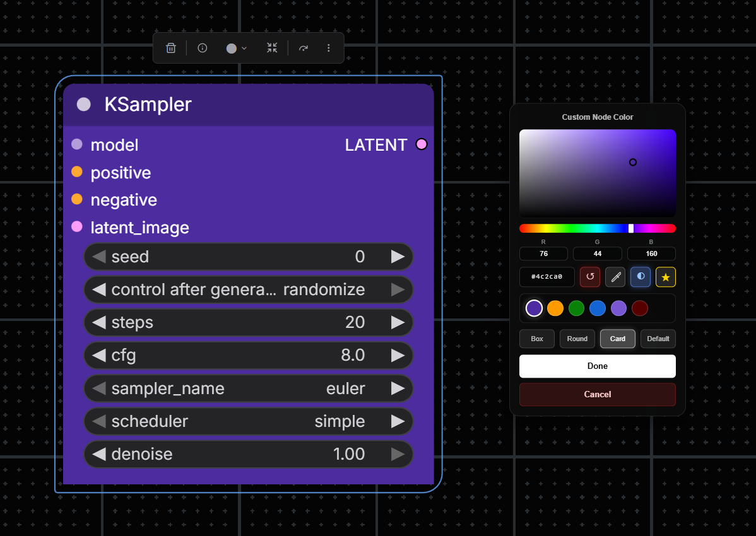Select the green swatch
The height and width of the screenshot is (536, 756).
pyautogui.click(x=576, y=308)
